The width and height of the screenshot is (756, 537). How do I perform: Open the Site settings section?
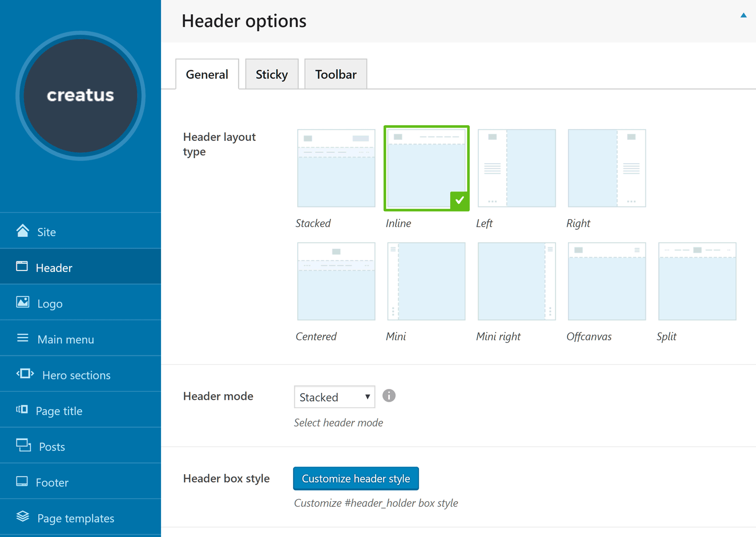(80, 231)
